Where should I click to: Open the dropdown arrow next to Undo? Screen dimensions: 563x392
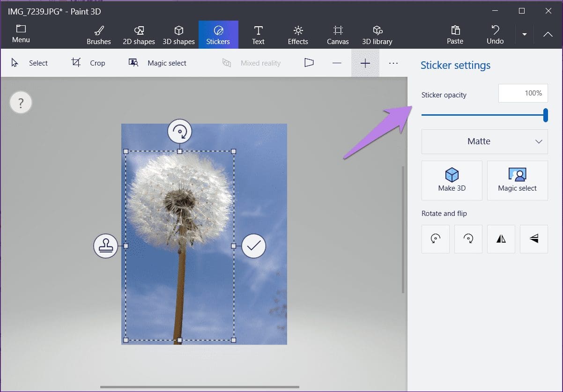[x=525, y=35]
